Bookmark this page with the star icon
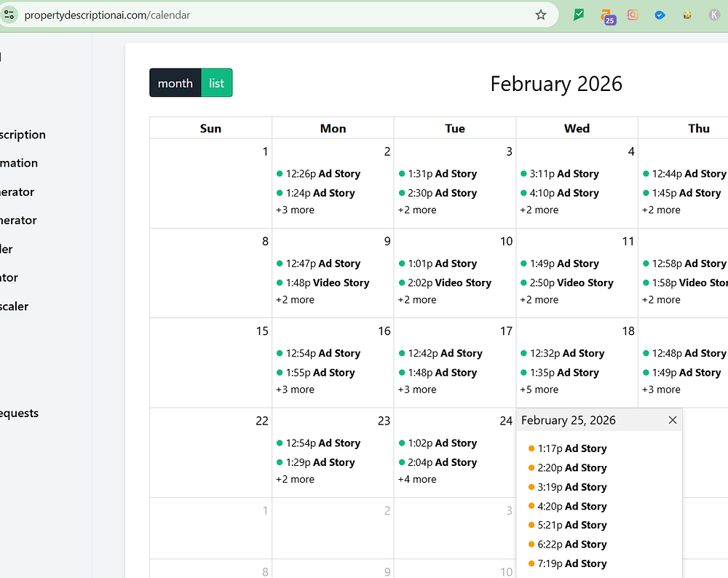Image resolution: width=728 pixels, height=578 pixels. point(540,15)
